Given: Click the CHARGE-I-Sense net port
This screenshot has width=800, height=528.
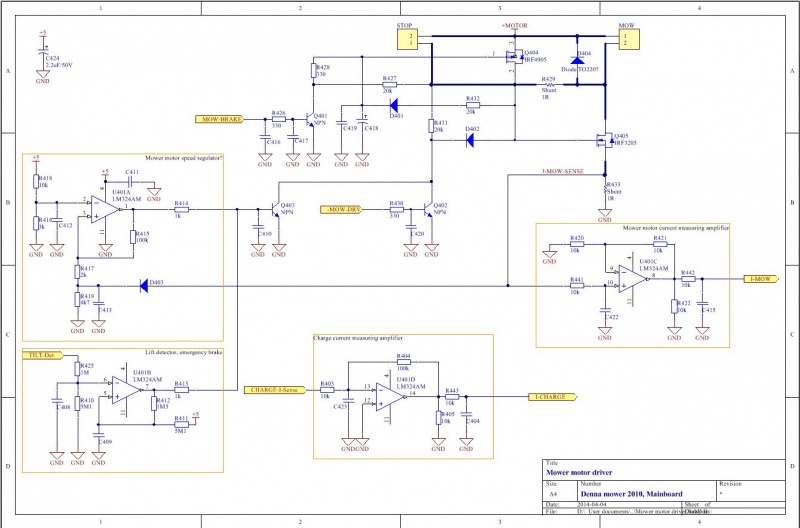Looking at the screenshot, I should (276, 390).
